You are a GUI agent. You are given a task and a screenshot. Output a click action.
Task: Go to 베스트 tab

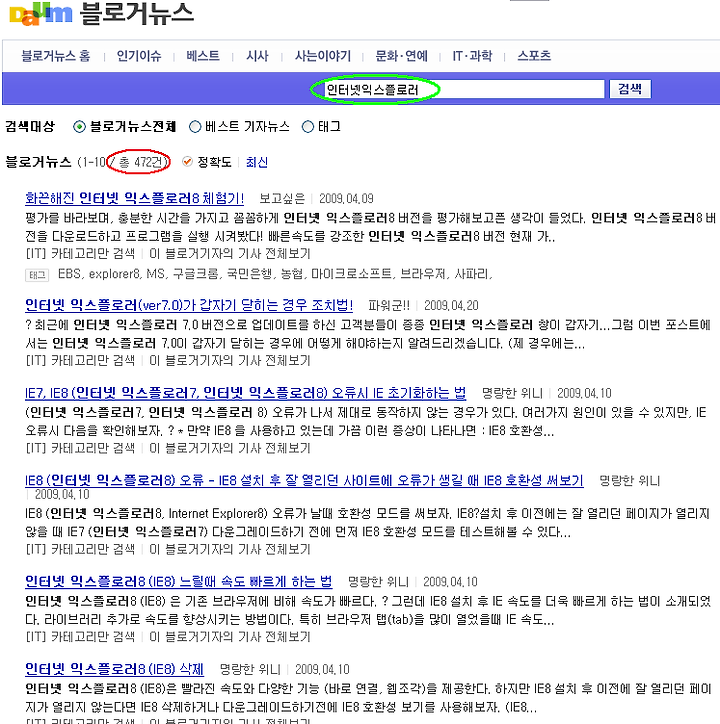point(203,56)
